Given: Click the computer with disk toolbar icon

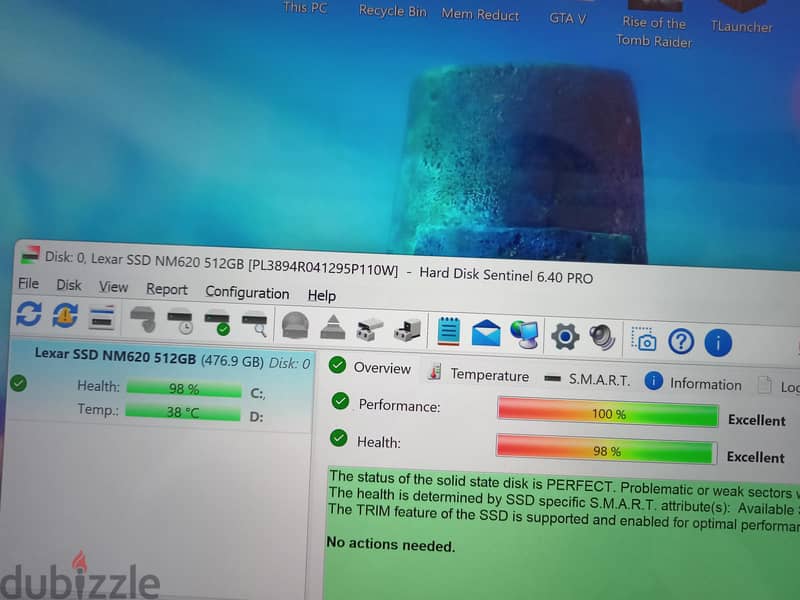Looking at the screenshot, I should pos(407,330).
